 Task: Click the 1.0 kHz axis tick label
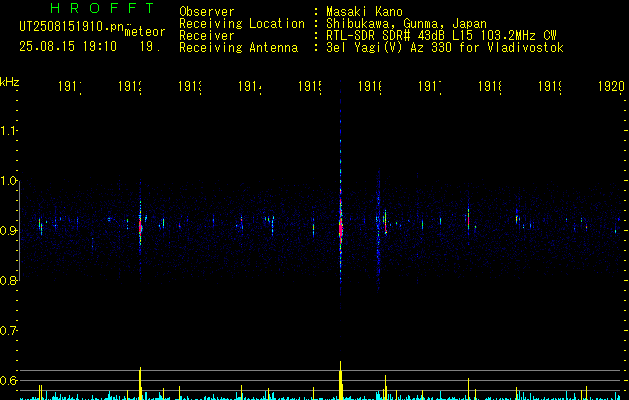(8, 181)
